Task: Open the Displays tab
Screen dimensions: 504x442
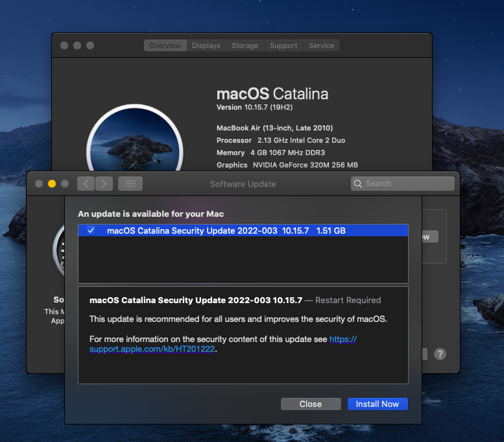Action: pyautogui.click(x=206, y=45)
